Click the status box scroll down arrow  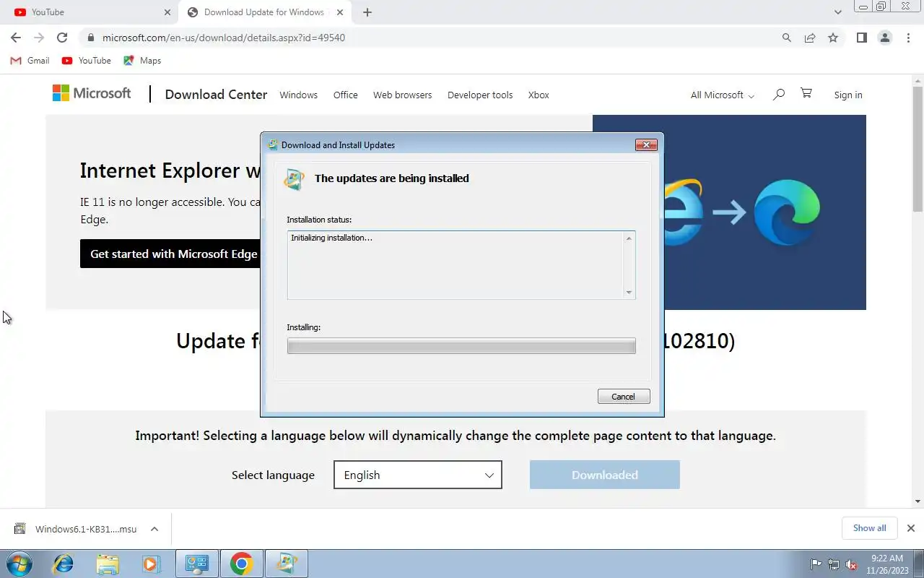coord(629,292)
